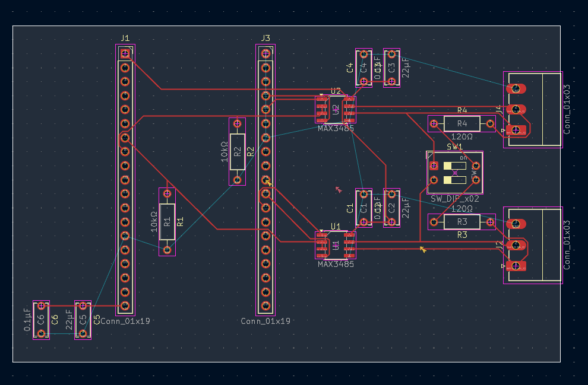Click the middle pad of connector J2
This screenshot has height=385, width=588.
pos(516,246)
